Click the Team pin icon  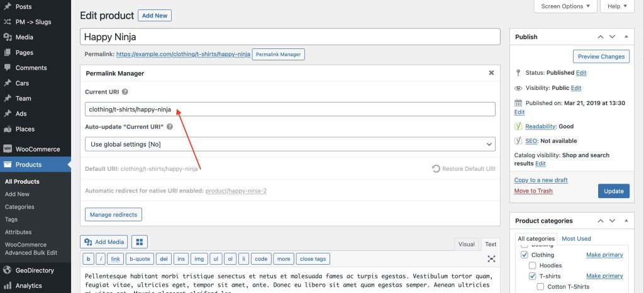[x=8, y=99]
